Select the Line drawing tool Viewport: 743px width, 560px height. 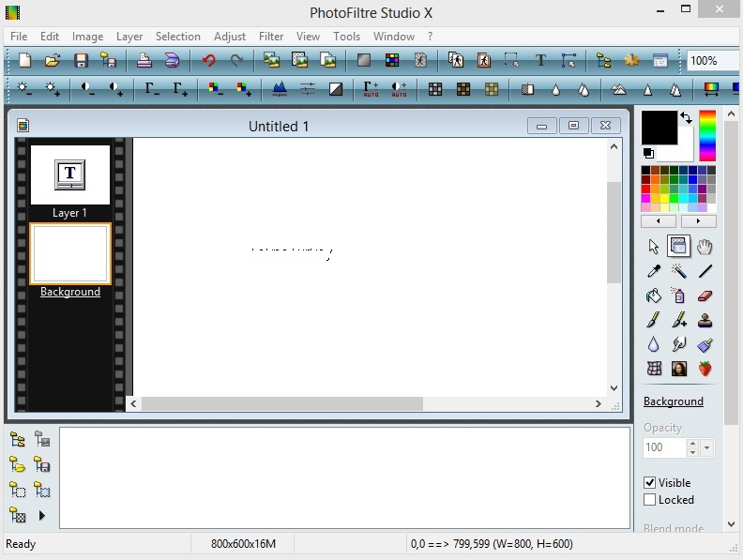point(705,271)
